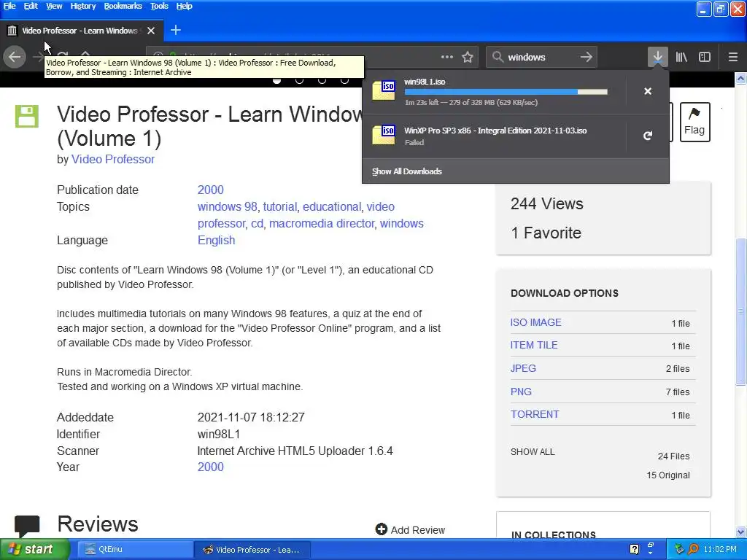
Task: Click the scrollbar down arrow
Action: [x=740, y=532]
